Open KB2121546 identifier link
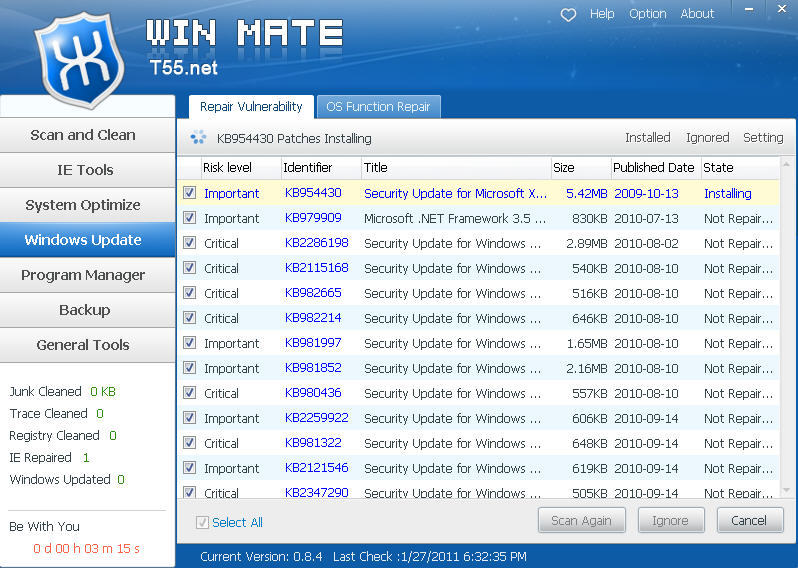798x568 pixels. [x=317, y=468]
